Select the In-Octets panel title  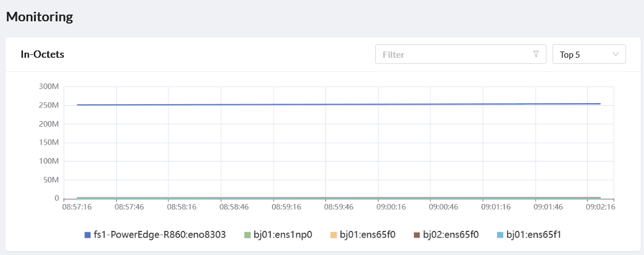coord(43,54)
